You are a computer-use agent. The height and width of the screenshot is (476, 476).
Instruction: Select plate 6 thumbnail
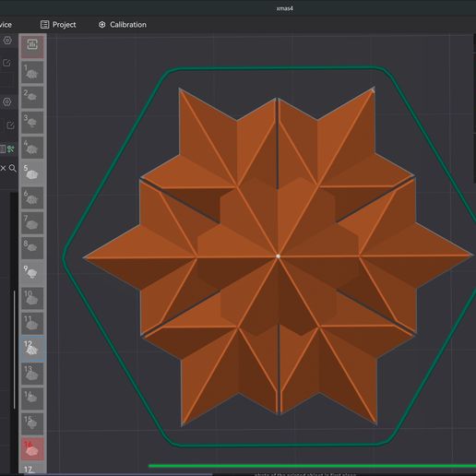pyautogui.click(x=32, y=198)
